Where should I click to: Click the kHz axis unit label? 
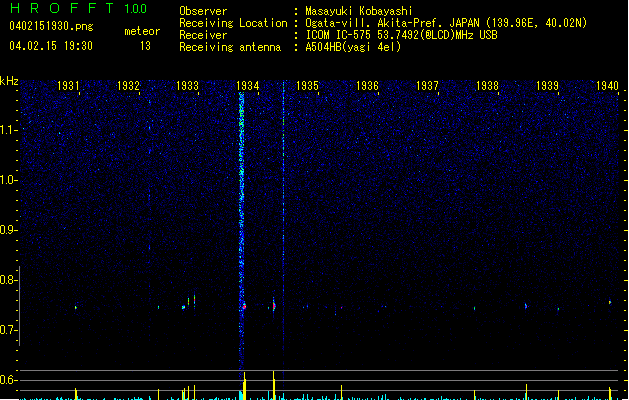[9, 81]
